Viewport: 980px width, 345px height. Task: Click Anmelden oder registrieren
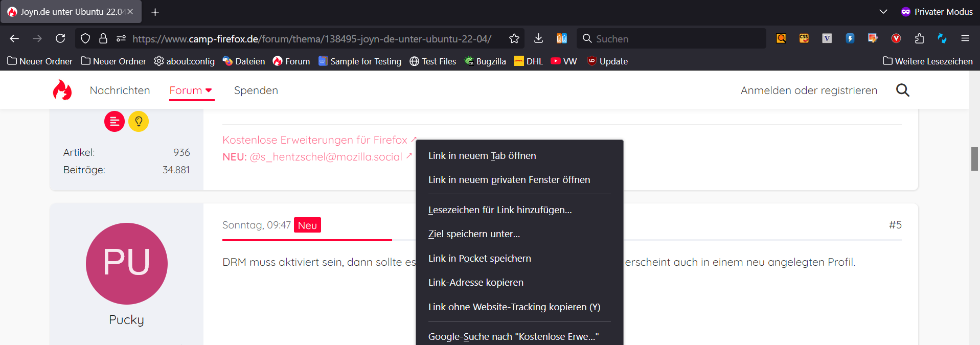tap(809, 90)
